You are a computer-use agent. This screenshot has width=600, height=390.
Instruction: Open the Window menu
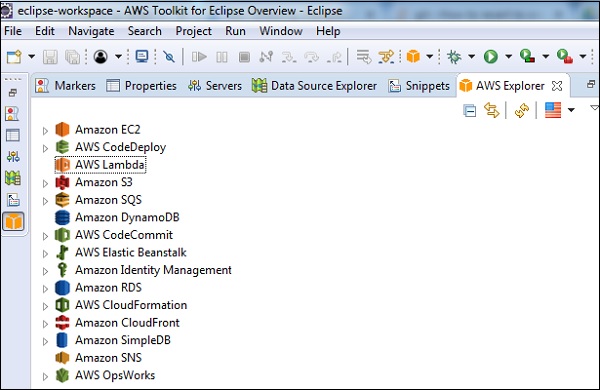click(281, 31)
